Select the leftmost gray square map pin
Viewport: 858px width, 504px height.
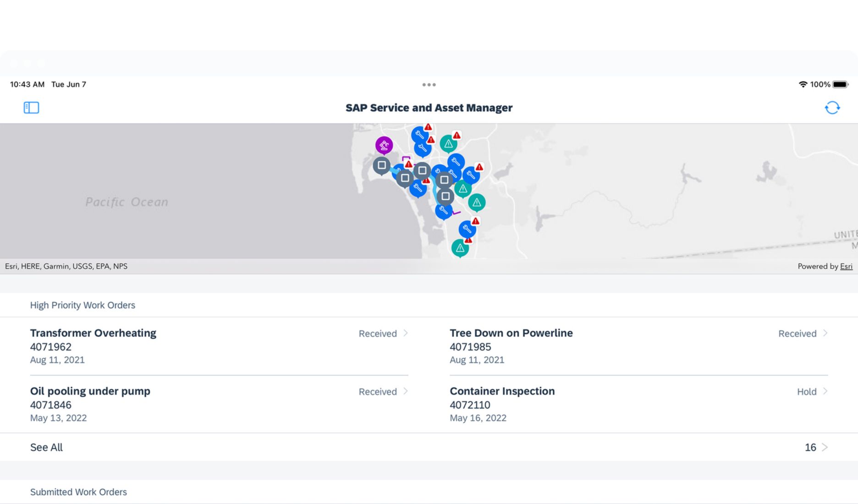[381, 165]
